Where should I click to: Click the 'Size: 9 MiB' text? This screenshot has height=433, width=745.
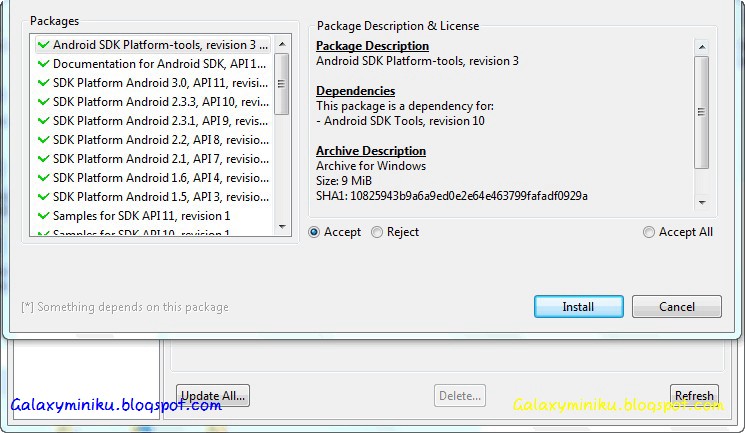coord(344,181)
